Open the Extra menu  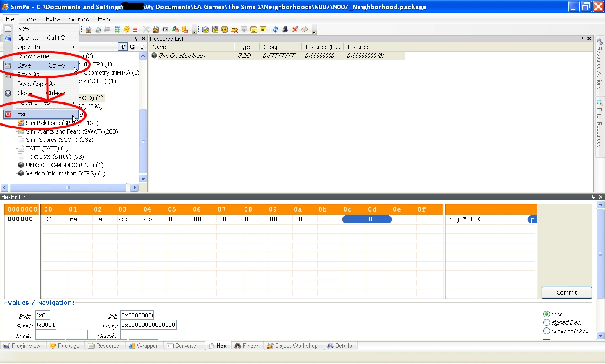click(53, 19)
